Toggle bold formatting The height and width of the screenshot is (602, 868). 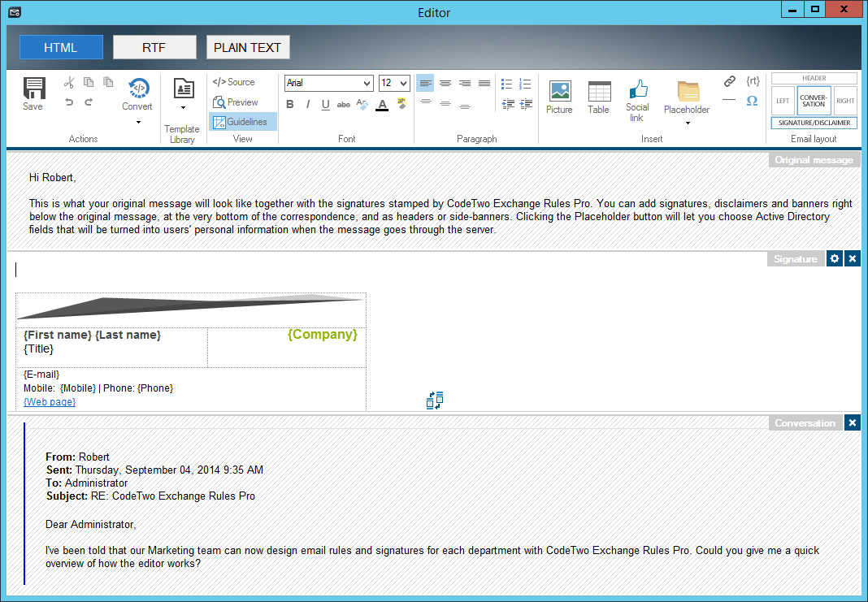[x=290, y=104]
